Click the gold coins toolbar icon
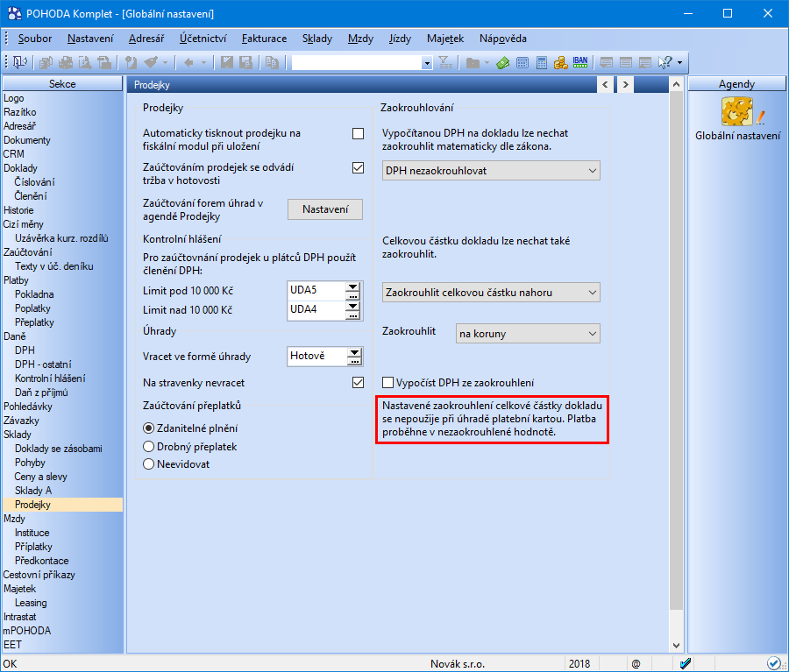 [560, 62]
